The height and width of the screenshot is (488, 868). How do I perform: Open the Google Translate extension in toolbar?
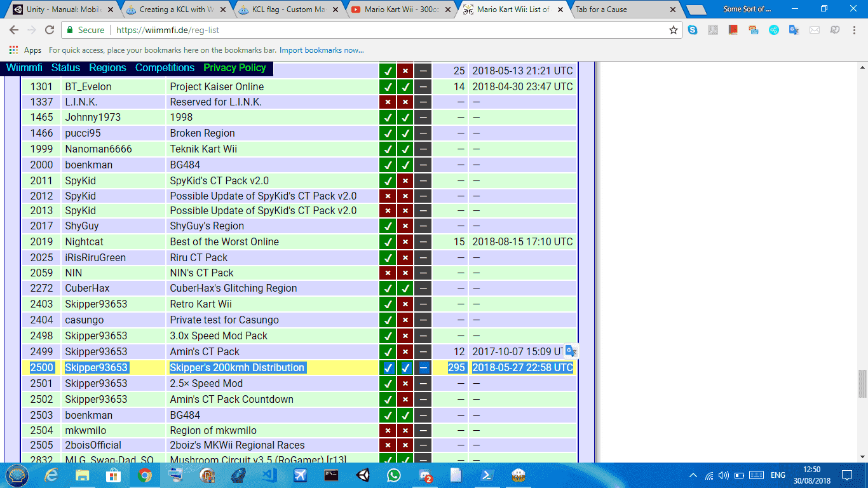coord(794,30)
